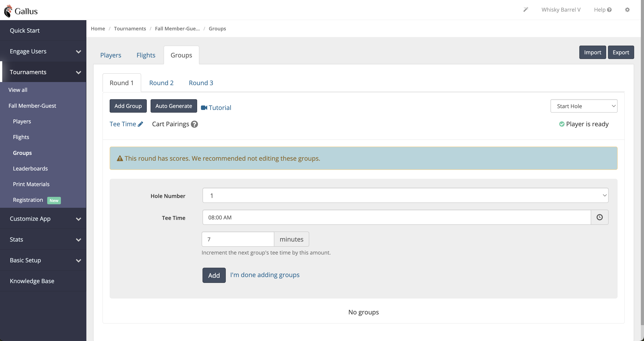This screenshot has height=341, width=644.
Task: Click the green Player is ready checkmark
Action: (x=562, y=124)
